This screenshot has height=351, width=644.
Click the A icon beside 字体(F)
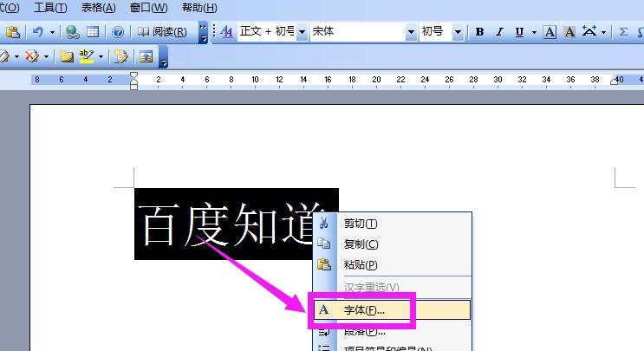tap(323, 309)
